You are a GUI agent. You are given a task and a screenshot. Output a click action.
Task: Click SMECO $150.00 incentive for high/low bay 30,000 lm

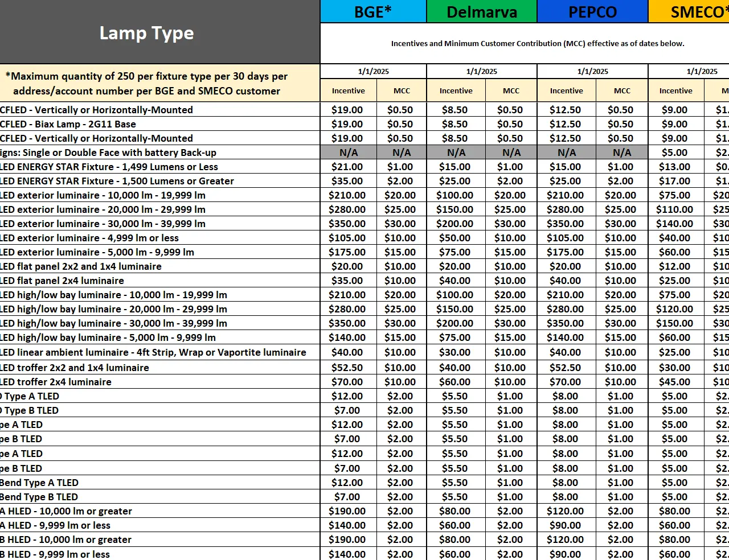pyautogui.click(x=675, y=323)
